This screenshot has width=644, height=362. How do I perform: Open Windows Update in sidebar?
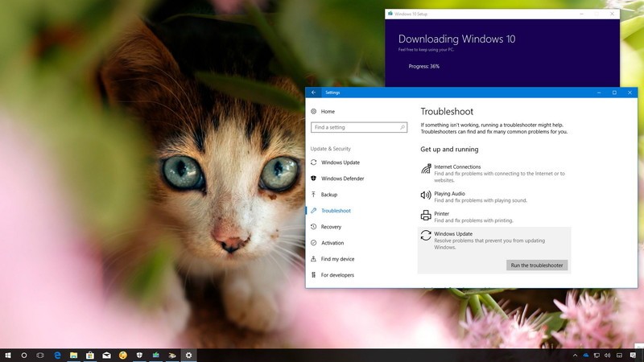335,162
